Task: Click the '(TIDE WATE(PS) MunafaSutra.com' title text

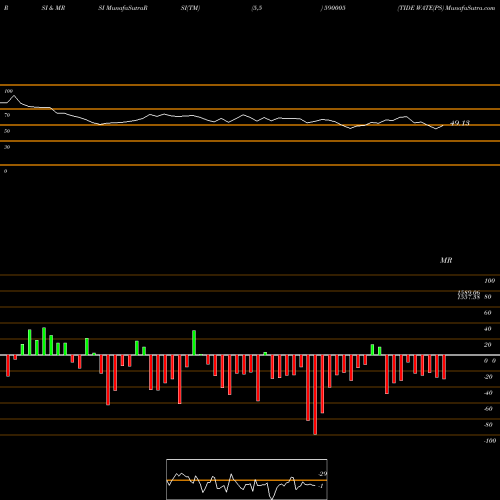Action: click(446, 8)
